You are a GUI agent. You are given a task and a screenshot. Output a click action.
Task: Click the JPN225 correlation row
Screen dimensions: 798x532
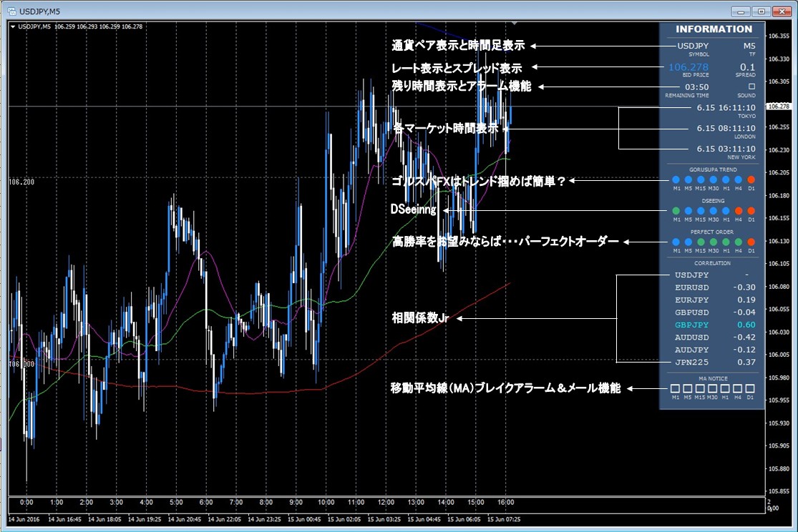pos(714,362)
